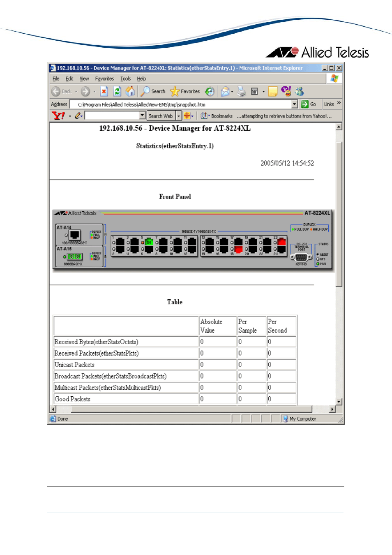Open the Help menu
The image size is (392, 555).
tap(141, 79)
